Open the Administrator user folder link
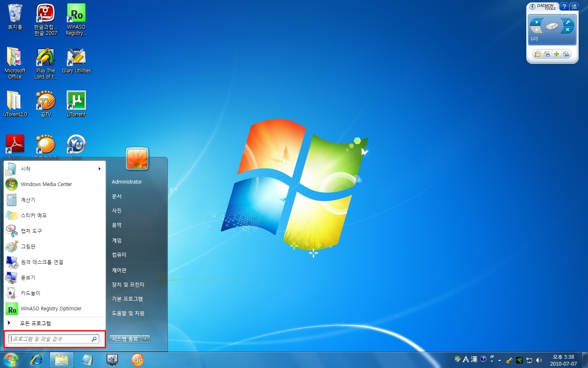 click(137, 182)
